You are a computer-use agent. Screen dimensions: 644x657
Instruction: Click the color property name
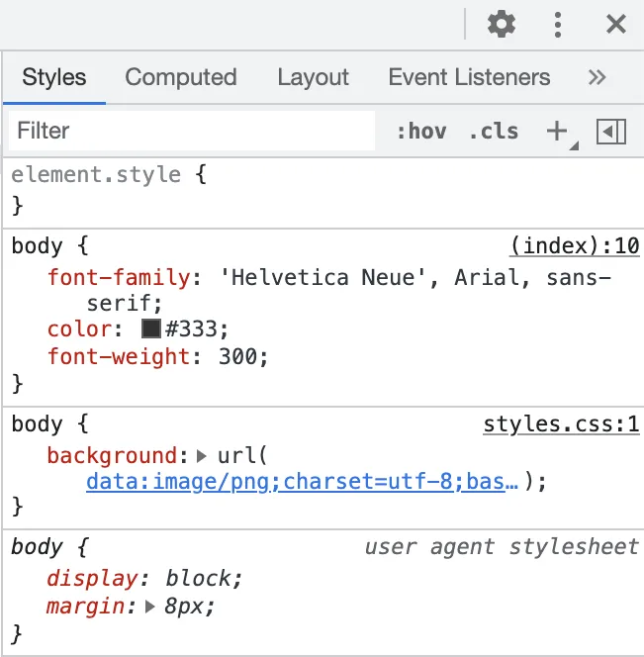[x=79, y=329]
